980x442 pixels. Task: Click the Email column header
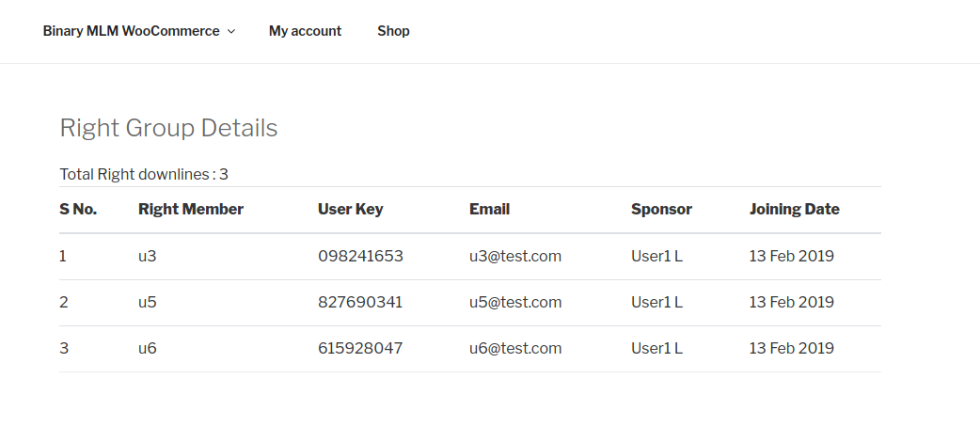(489, 210)
